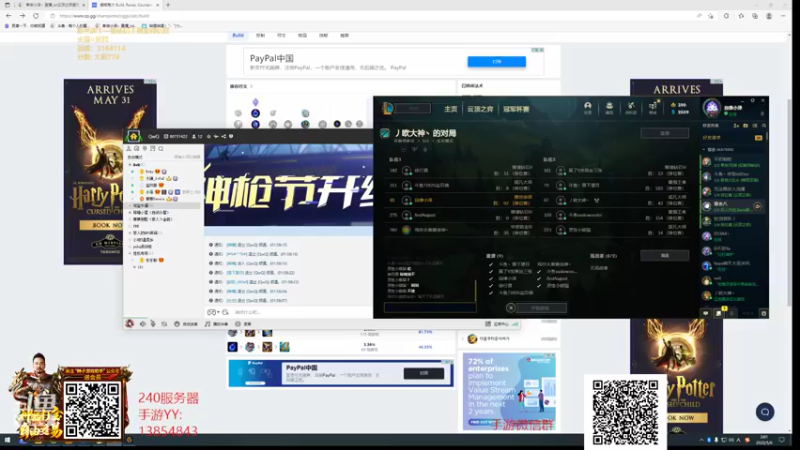Open the loot hammer icon in League header
800x450 pixels.
pyautogui.click(x=631, y=107)
